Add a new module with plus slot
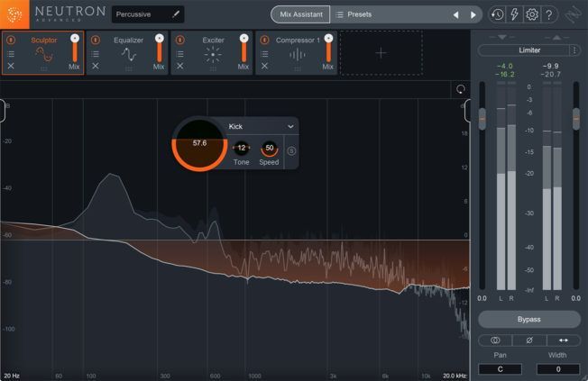The image size is (588, 381). point(381,53)
